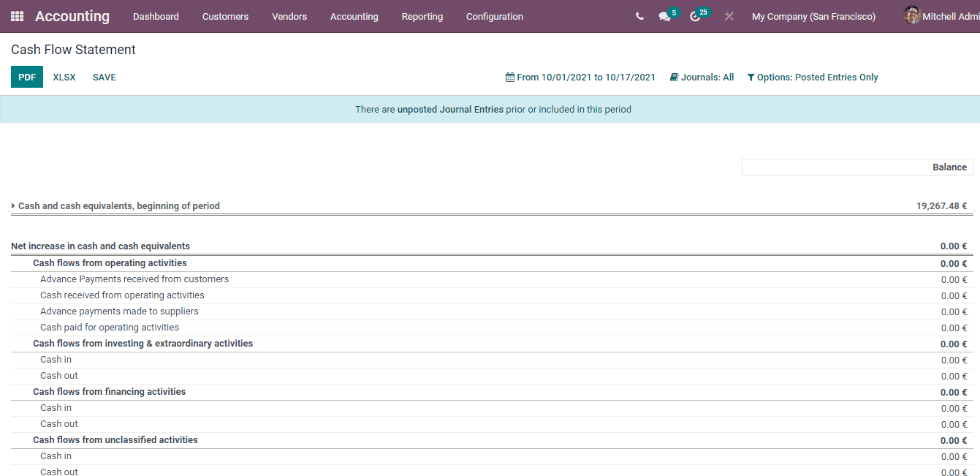This screenshot has height=476, width=980.
Task: Click the funnel icon next to Options
Action: pos(751,77)
